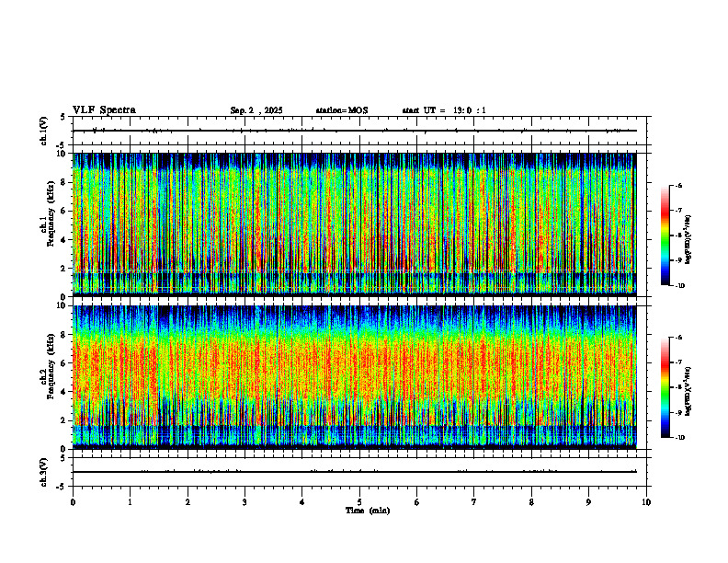The height and width of the screenshot is (563, 728).
Task: Select the ch.2 colorbar "log(PSD)(V²/Hz)" label
Action: (x=688, y=391)
